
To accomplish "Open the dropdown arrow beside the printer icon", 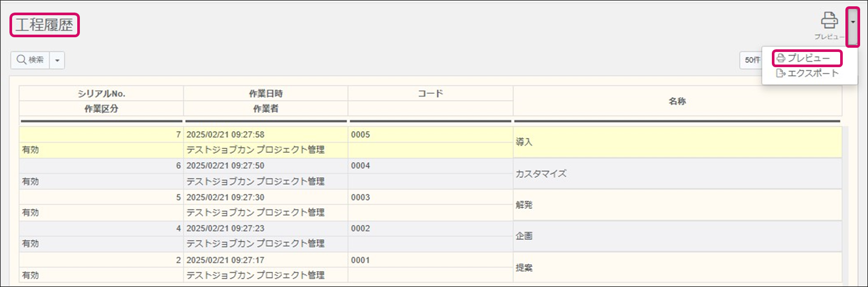I will (853, 22).
